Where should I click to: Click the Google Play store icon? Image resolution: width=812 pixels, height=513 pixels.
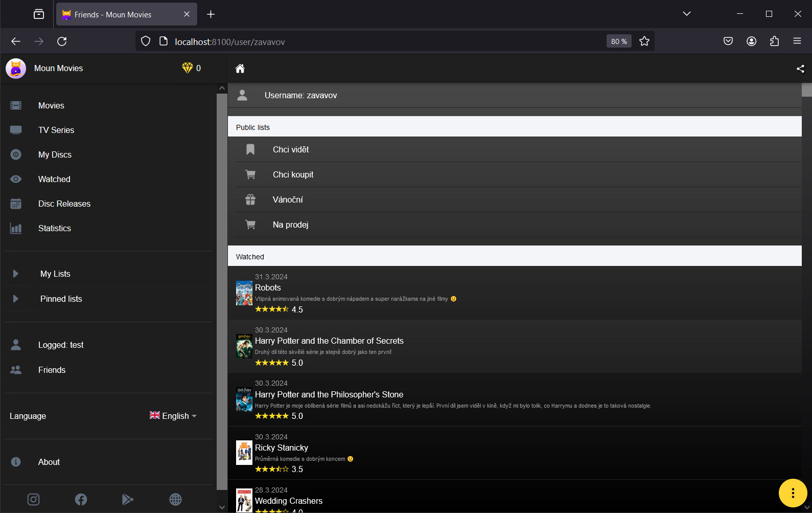128,499
